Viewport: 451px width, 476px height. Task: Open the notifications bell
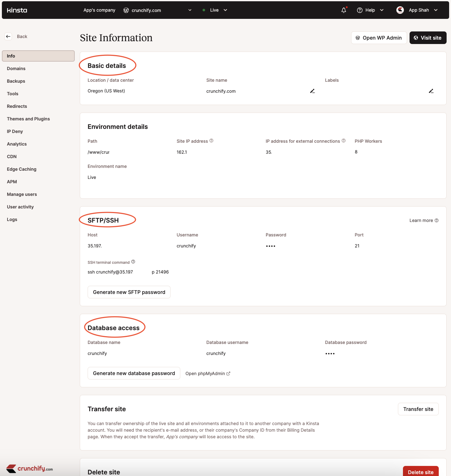pyautogui.click(x=344, y=10)
